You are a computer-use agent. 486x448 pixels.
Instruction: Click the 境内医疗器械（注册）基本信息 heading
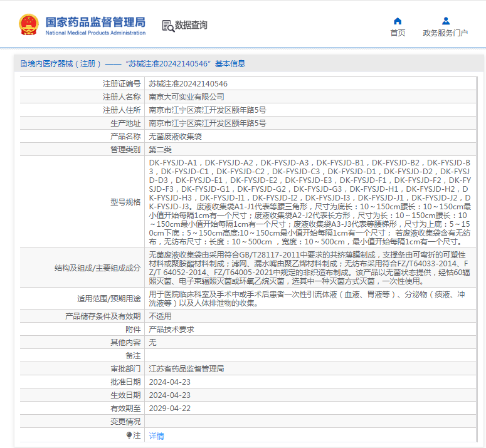(x=136, y=64)
